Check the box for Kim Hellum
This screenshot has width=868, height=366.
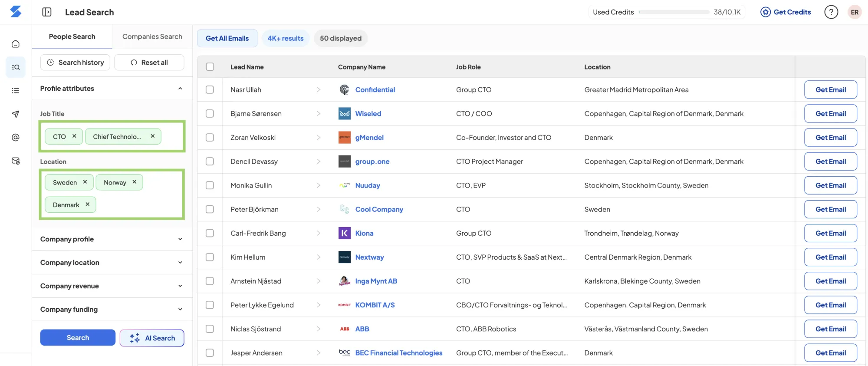click(210, 257)
